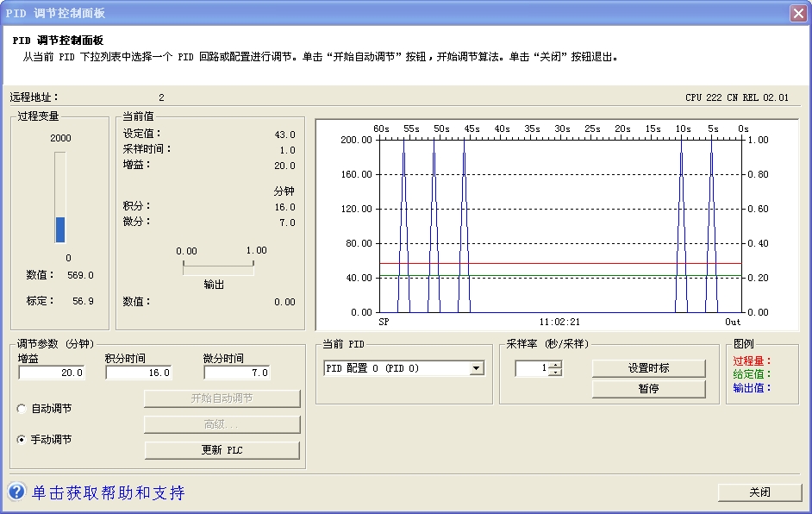This screenshot has height=514, width=812.
Task: Click the current 增益 20.0 value
Action: pos(284,166)
